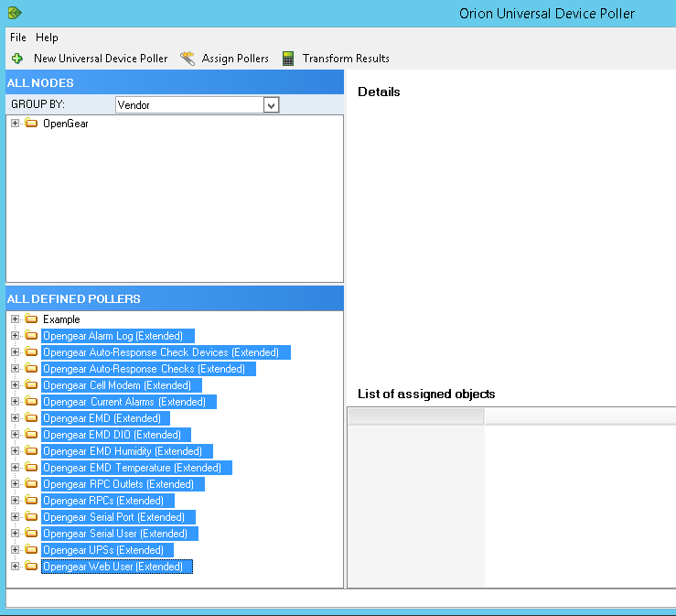Image resolution: width=676 pixels, height=616 pixels.
Task: Select the Example poller group label
Action: 61,319
